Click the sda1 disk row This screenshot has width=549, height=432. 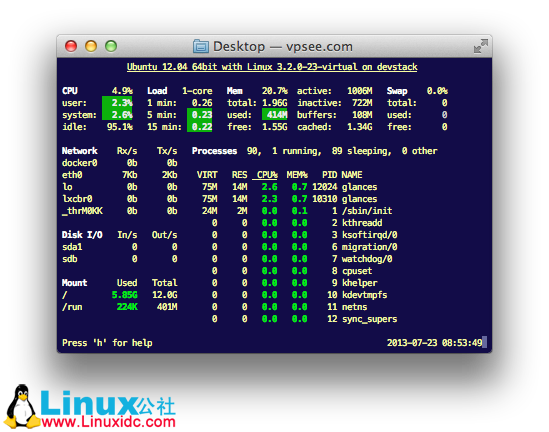coord(120,247)
